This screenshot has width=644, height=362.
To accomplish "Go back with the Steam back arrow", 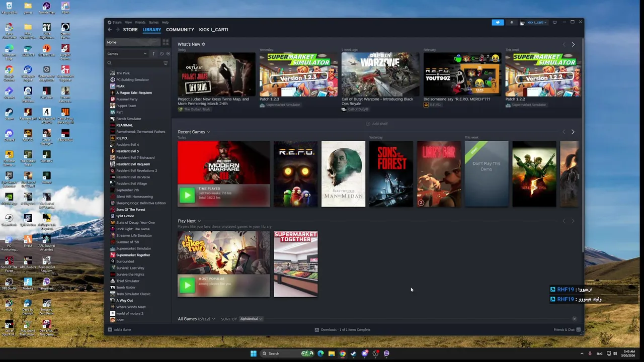I will point(110,30).
